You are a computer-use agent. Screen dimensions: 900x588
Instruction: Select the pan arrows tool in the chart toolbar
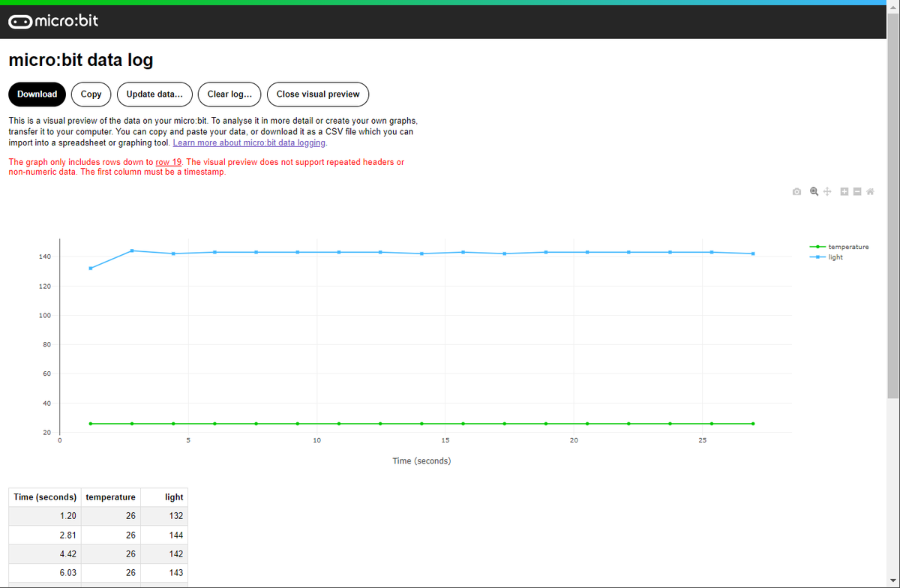pyautogui.click(x=826, y=192)
